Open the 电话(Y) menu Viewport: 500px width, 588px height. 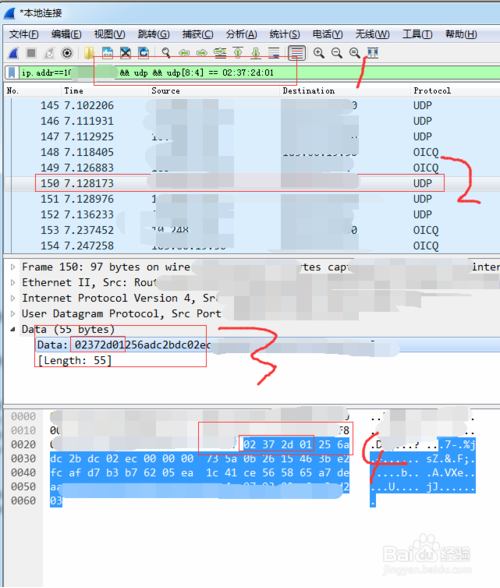pyautogui.click(x=327, y=34)
